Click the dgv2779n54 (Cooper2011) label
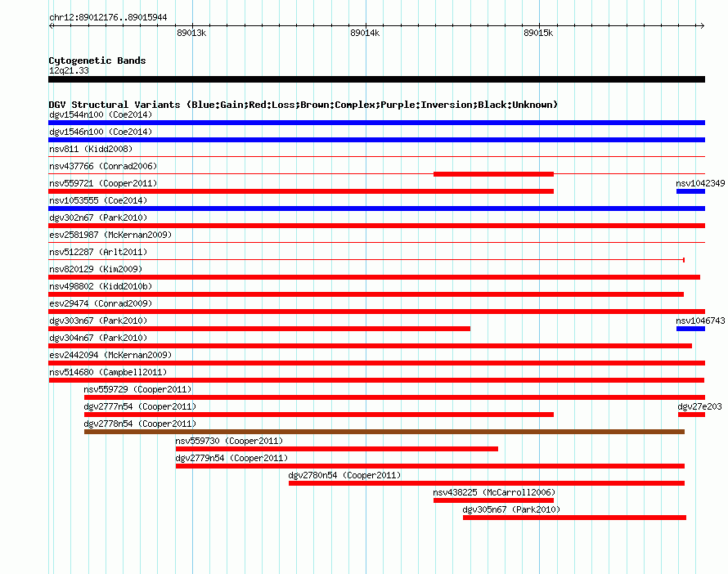Image resolution: width=728 pixels, height=574 pixels. click(x=231, y=458)
